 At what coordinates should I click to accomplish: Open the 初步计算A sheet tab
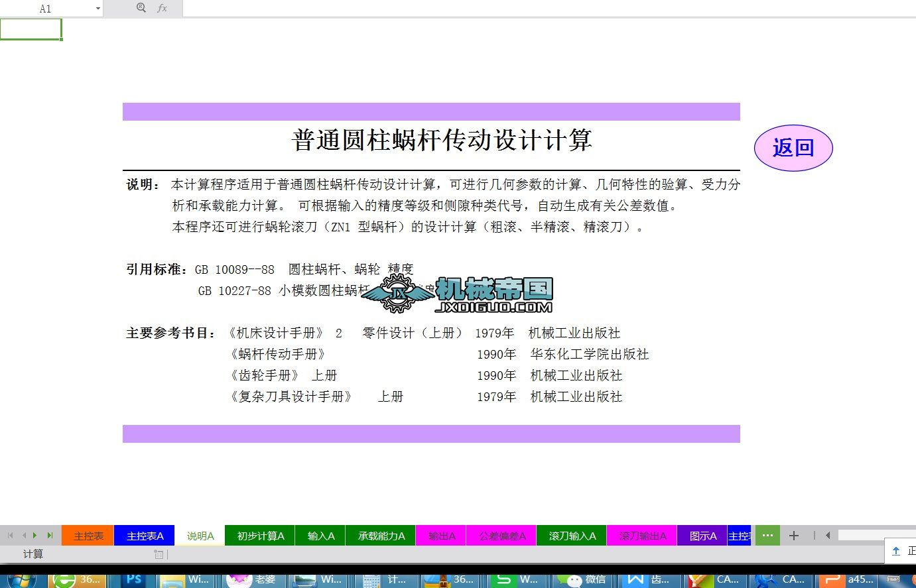[261, 536]
